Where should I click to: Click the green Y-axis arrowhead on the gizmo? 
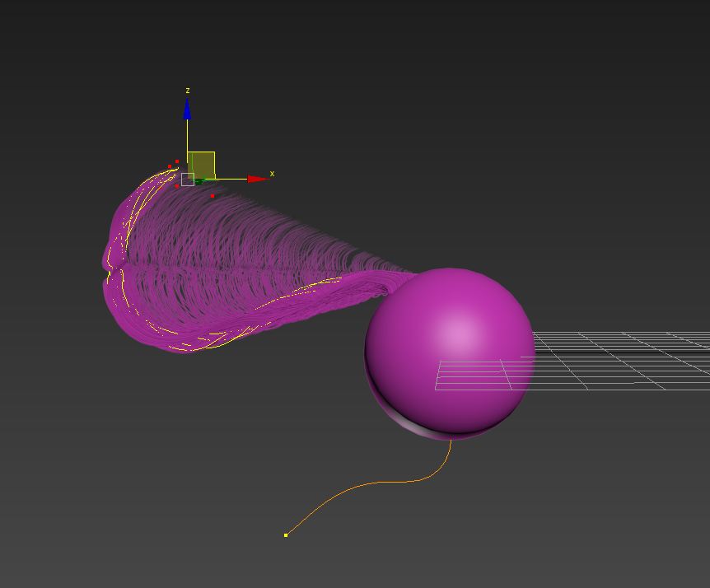point(199,181)
